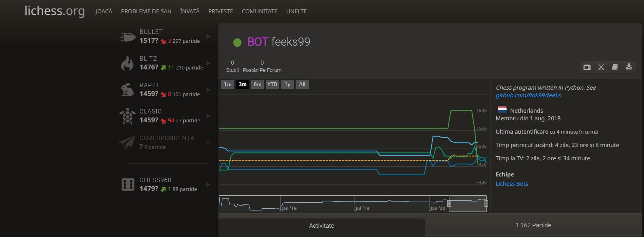The width and height of the screenshot is (644, 237).
Task: Open the 0 Studii link
Action: pyautogui.click(x=232, y=66)
